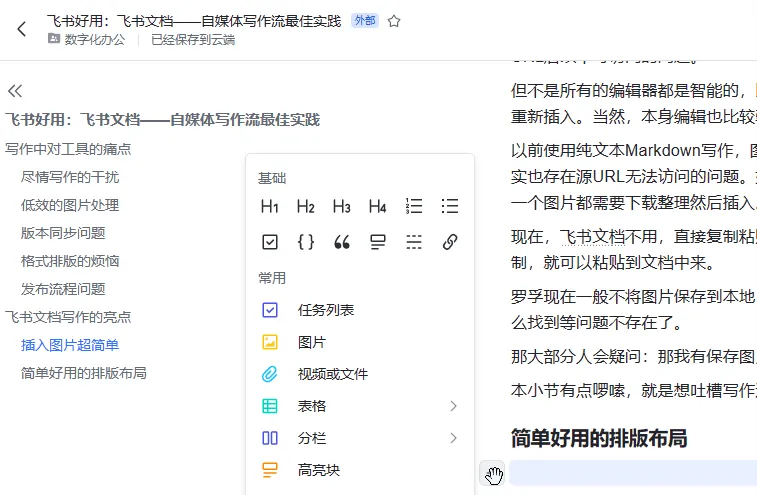The width and height of the screenshot is (757, 495).
Task: Select highlighted outline item 插入图片超简单
Action: tap(70, 345)
